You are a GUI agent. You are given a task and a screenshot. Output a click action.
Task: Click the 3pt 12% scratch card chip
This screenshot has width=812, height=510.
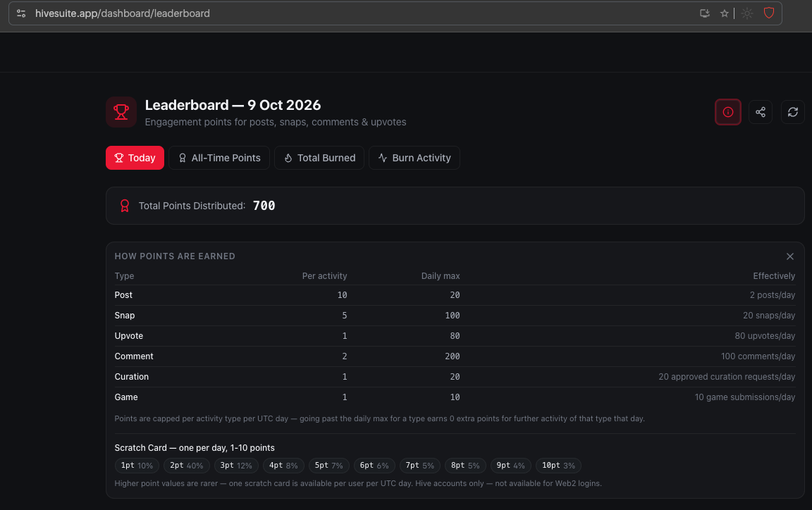[236, 466]
